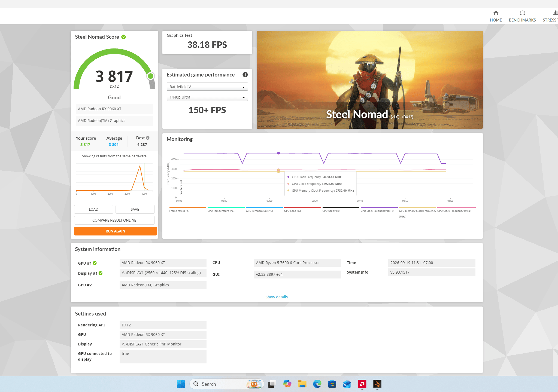The height and width of the screenshot is (392, 558).
Task: Click the green verified check beside Steel Nomad Score
Action: 123,37
